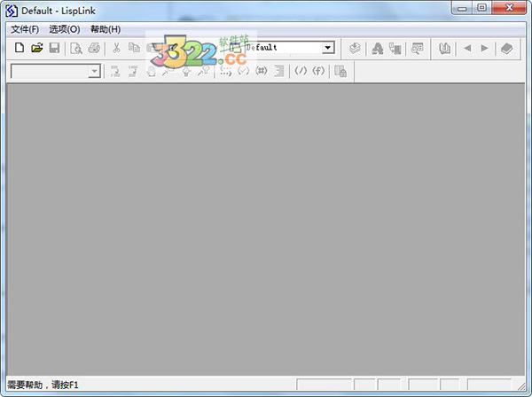Click the status bar text 需要帮助，请按F1
The width and height of the screenshot is (532, 397).
coord(43,385)
